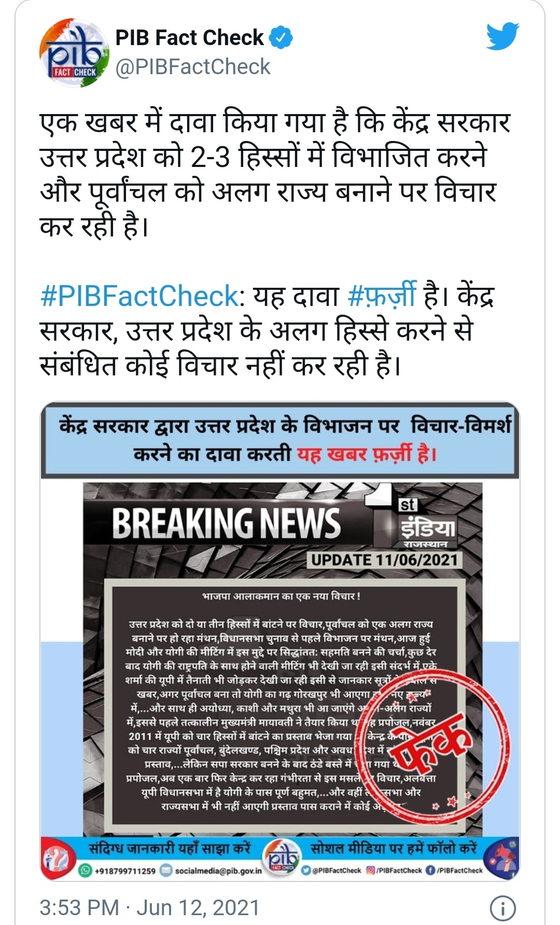Screen dimensions: 560x925
Task: Open the #फ़र्ज़ी hashtag link
Action: click(382, 296)
